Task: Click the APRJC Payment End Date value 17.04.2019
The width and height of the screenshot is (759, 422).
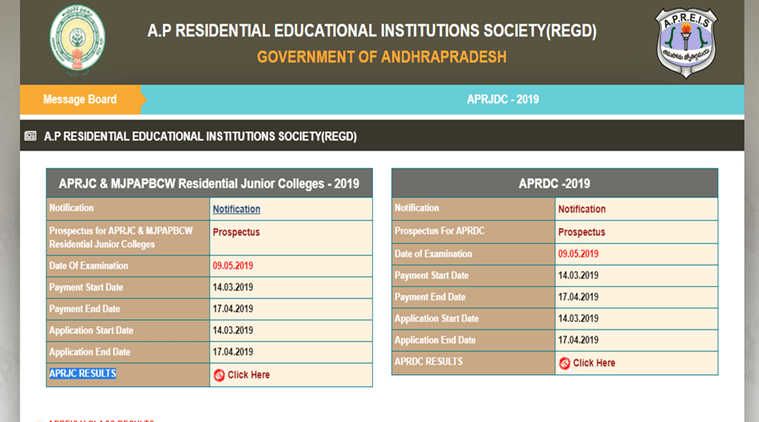Action: pyautogui.click(x=233, y=309)
